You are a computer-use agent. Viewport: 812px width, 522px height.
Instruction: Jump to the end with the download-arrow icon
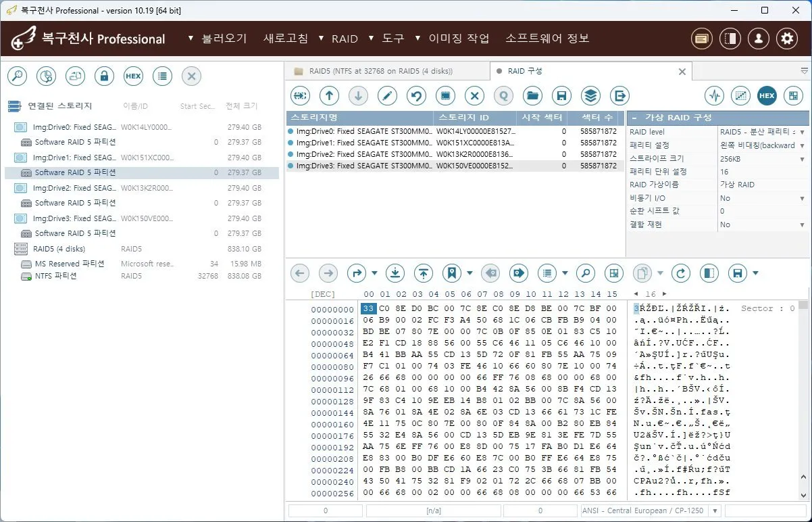pyautogui.click(x=395, y=273)
